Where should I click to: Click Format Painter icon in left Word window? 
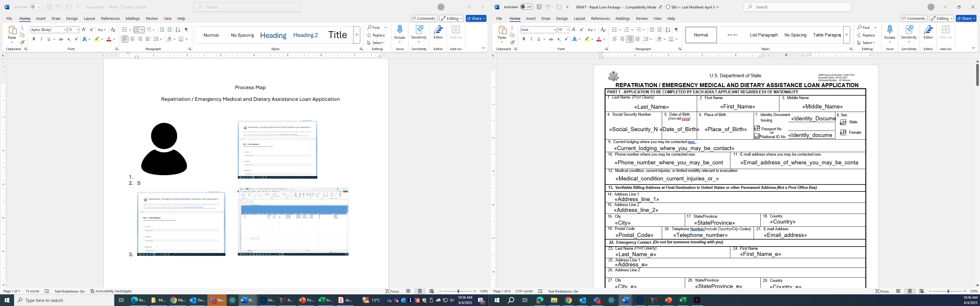(x=22, y=43)
